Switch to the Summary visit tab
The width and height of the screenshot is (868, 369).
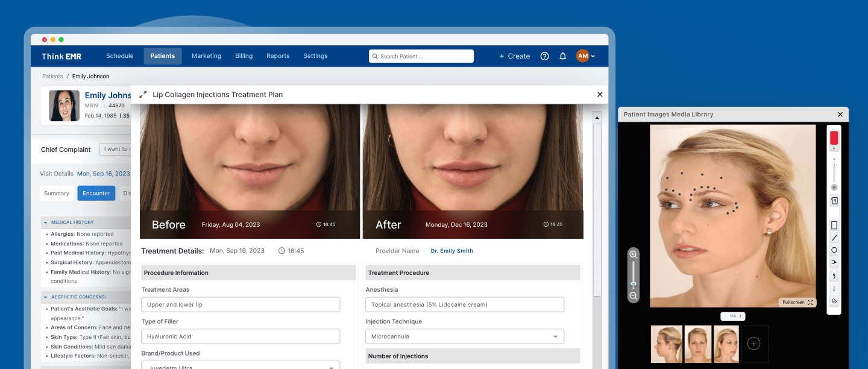57,194
